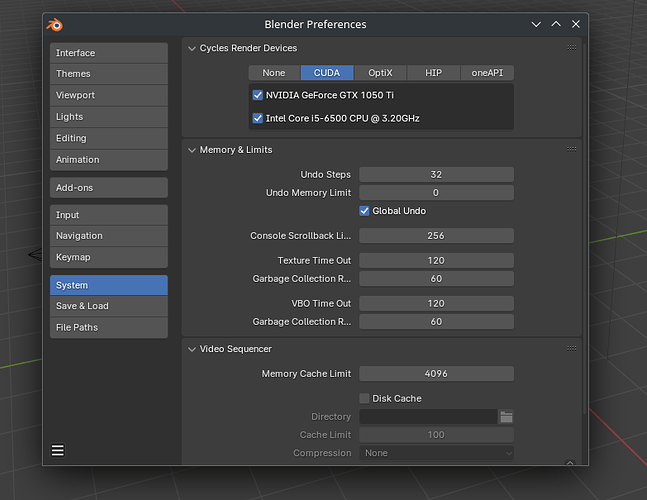Uncheck NVIDIA GeForce GTX 1050 Ti device
Viewport: 647px width, 500px height.
tap(257, 95)
